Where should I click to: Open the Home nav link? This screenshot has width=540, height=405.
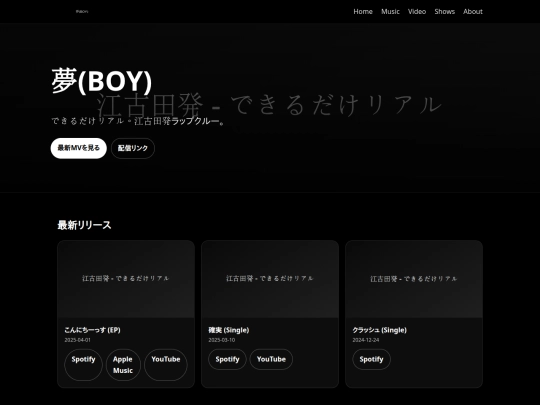(363, 11)
